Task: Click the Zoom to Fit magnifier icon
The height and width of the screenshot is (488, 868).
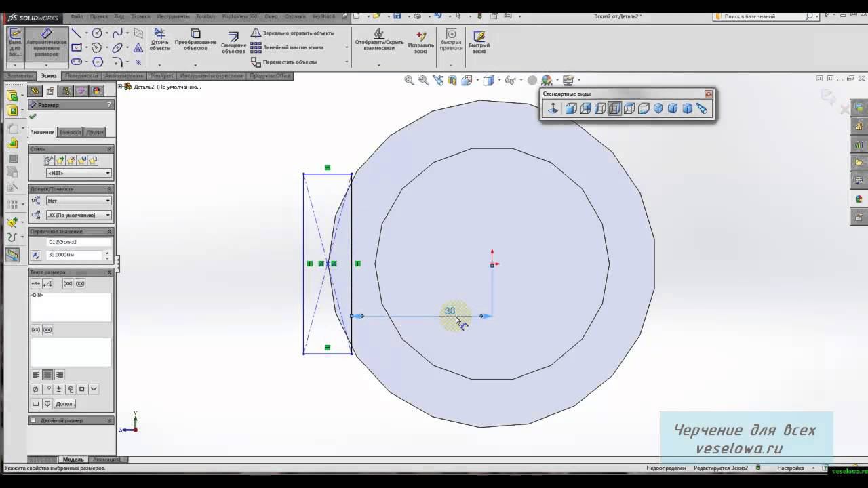Action: (409, 80)
